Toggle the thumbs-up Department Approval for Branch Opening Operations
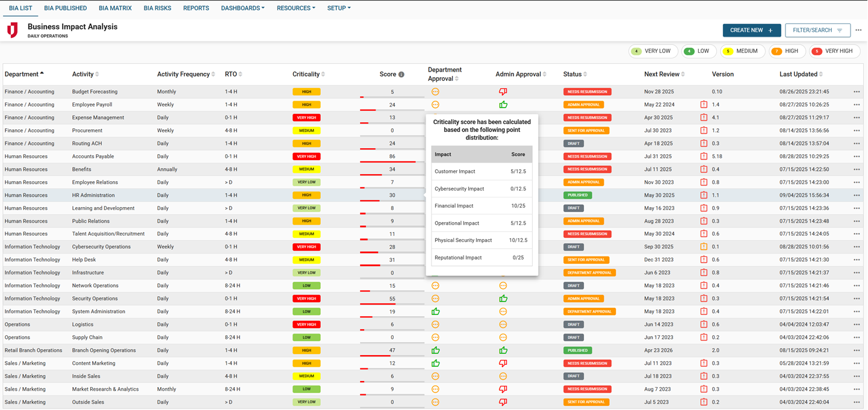868x410 pixels. [435, 350]
